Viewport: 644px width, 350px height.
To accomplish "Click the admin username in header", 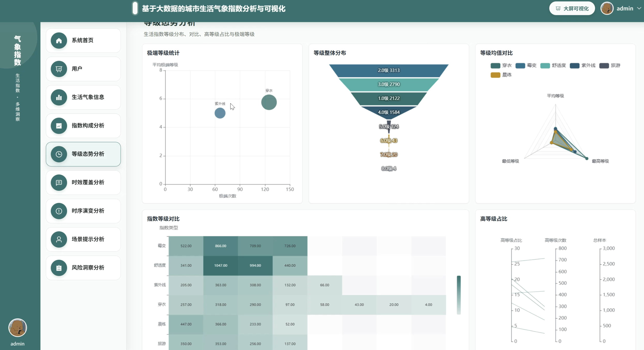I will (x=625, y=9).
